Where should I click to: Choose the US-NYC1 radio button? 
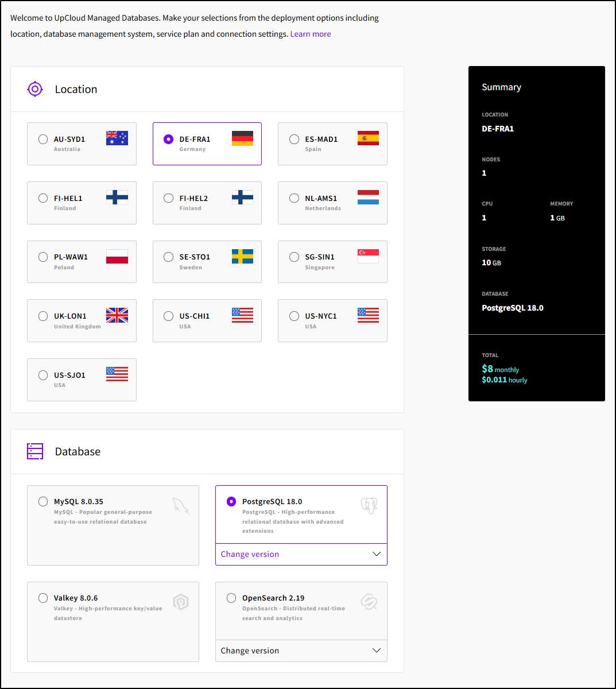pos(295,316)
